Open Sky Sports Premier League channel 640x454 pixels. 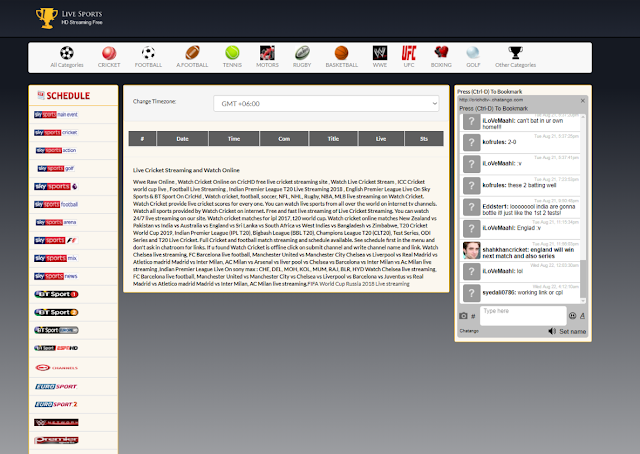tap(55, 187)
